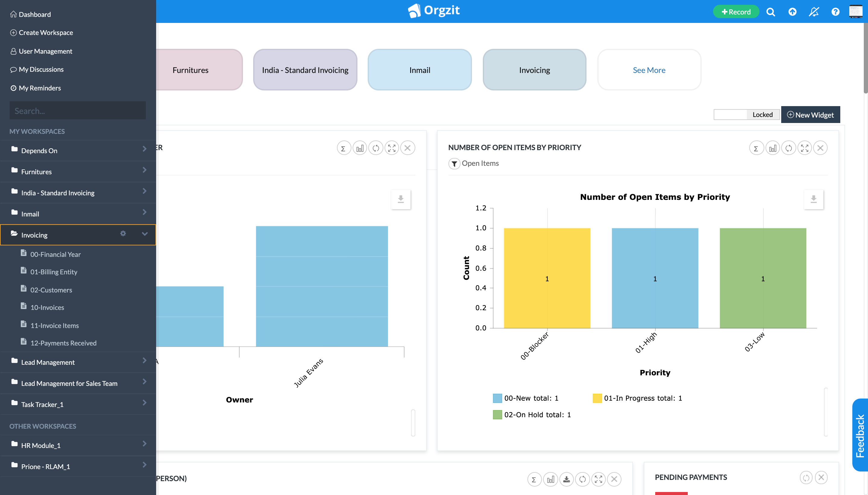Close the bottom (Person) widget
Image resolution: width=868 pixels, height=495 pixels.
[x=614, y=479]
